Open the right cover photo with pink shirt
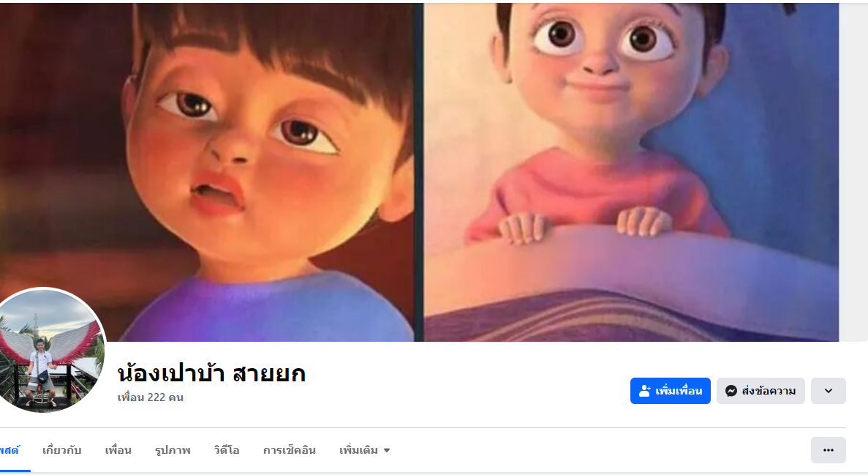The height and width of the screenshot is (475, 868). pyautogui.click(x=631, y=172)
